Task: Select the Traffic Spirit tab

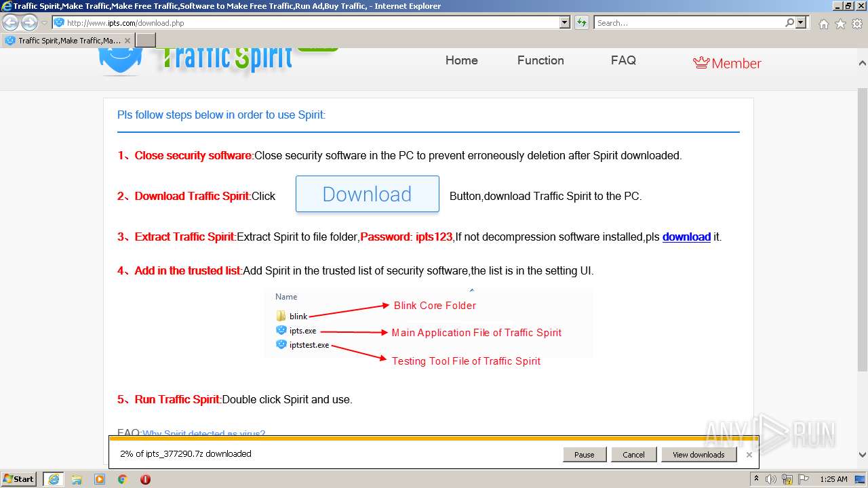Action: 68,41
